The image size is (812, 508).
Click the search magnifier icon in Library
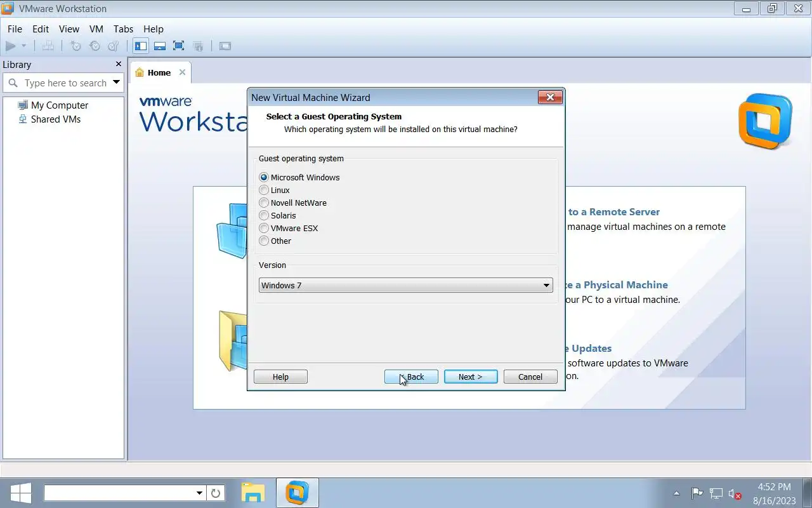point(13,83)
